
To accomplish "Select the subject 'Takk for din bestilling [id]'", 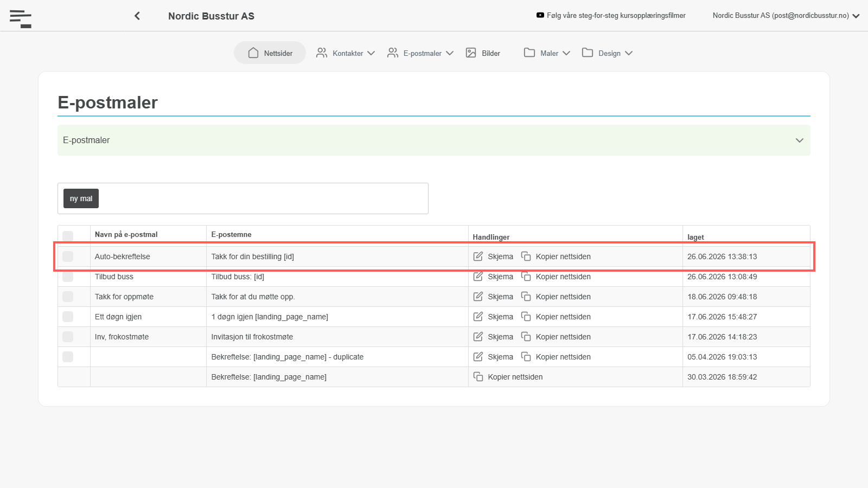I will 253,256.
